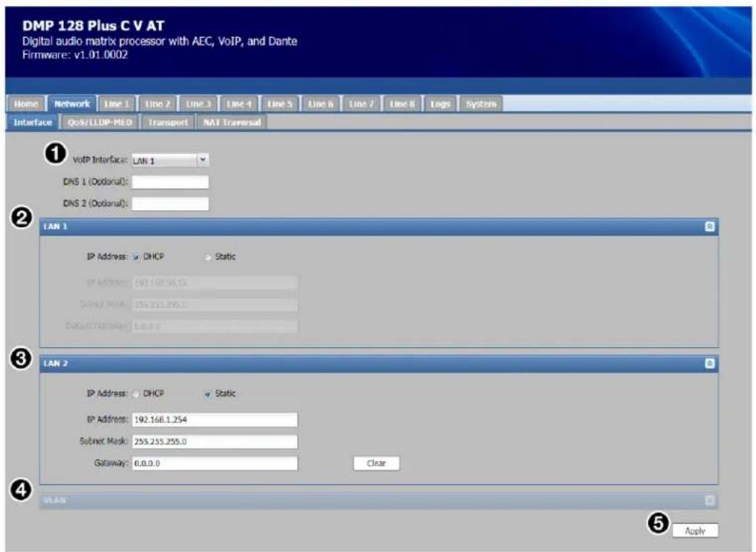Open the VoIP Interface dropdown

pos(203,160)
